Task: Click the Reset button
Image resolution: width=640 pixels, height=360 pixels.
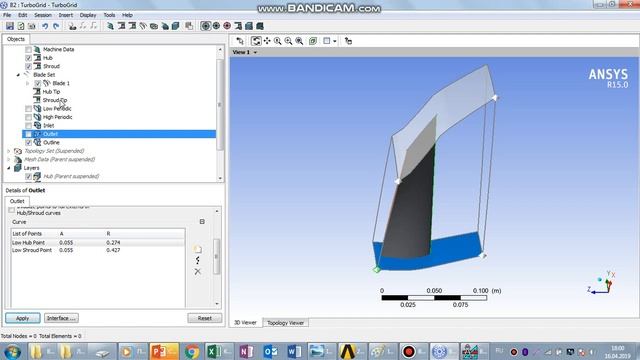Action: 204,318
